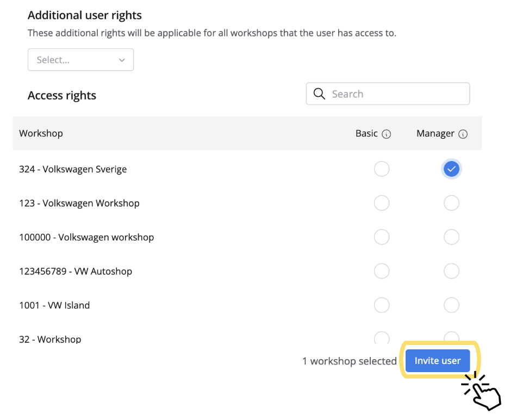Select Basic for 1001 - VW Island
Image resolution: width=510 pixels, height=420 pixels.
(x=382, y=305)
